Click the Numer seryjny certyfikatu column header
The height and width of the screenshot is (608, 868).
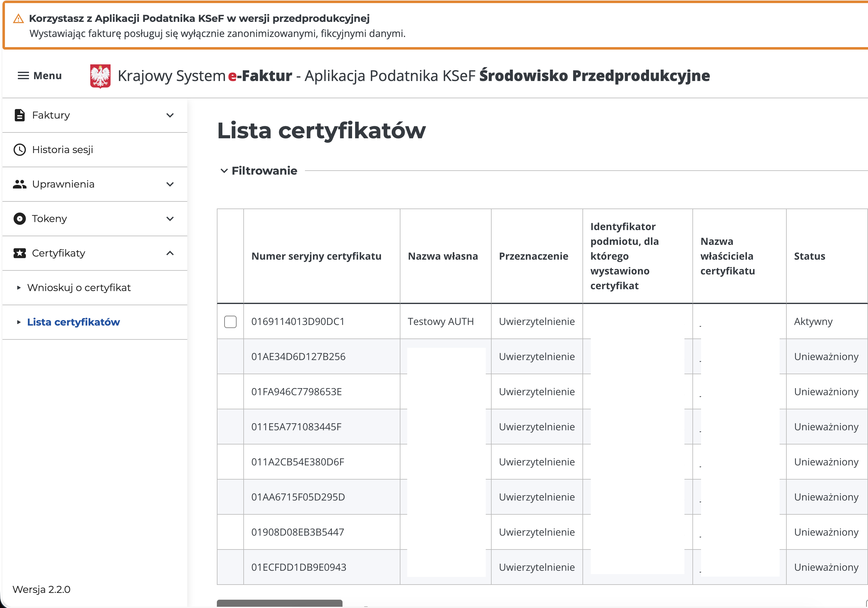pos(316,256)
